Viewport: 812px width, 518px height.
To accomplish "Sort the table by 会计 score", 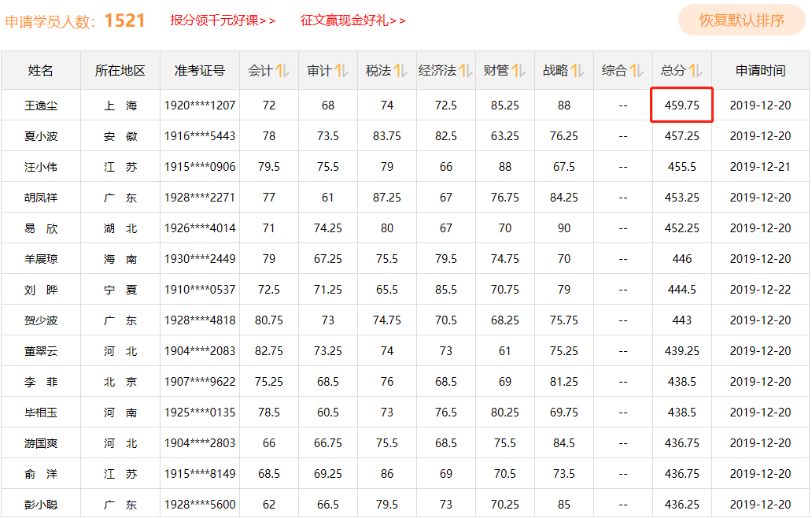I will tap(270, 69).
